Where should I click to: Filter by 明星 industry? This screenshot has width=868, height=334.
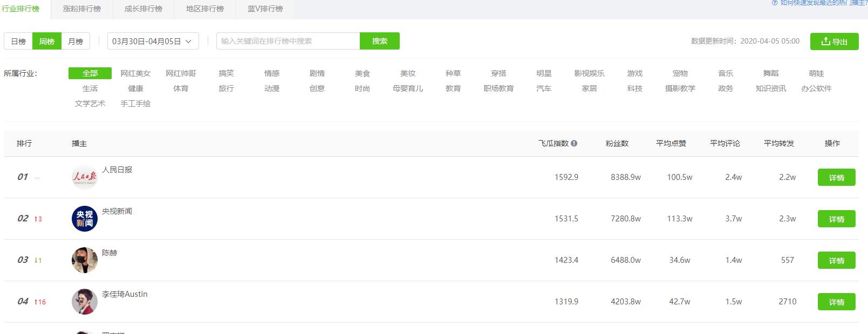[x=544, y=73]
